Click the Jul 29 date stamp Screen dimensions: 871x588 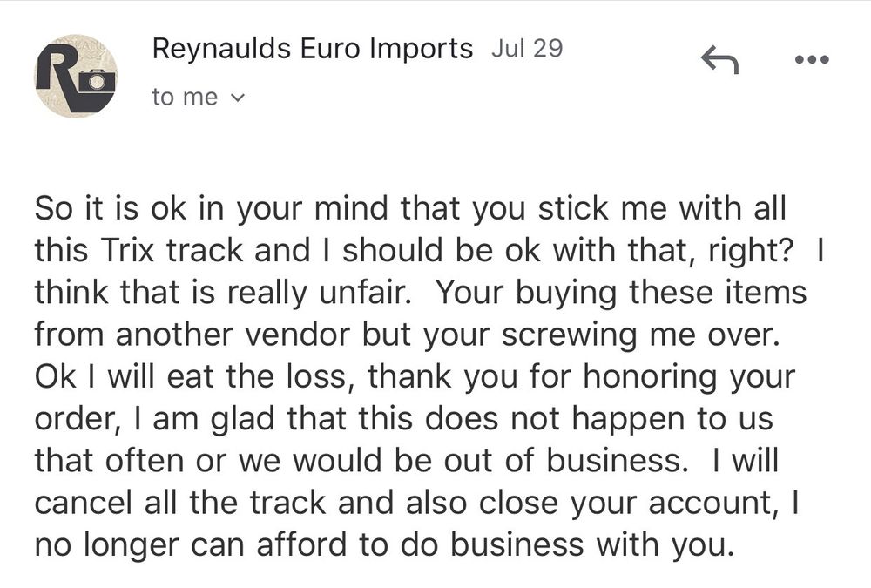tap(527, 49)
